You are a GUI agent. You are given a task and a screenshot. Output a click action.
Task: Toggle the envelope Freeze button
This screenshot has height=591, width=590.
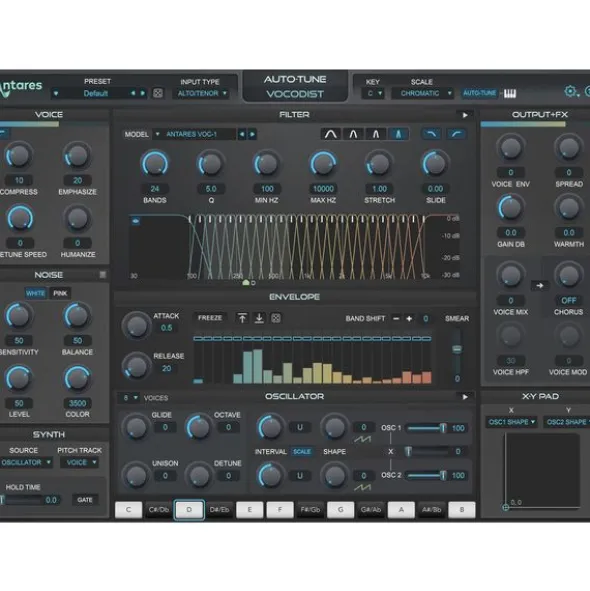pos(210,318)
